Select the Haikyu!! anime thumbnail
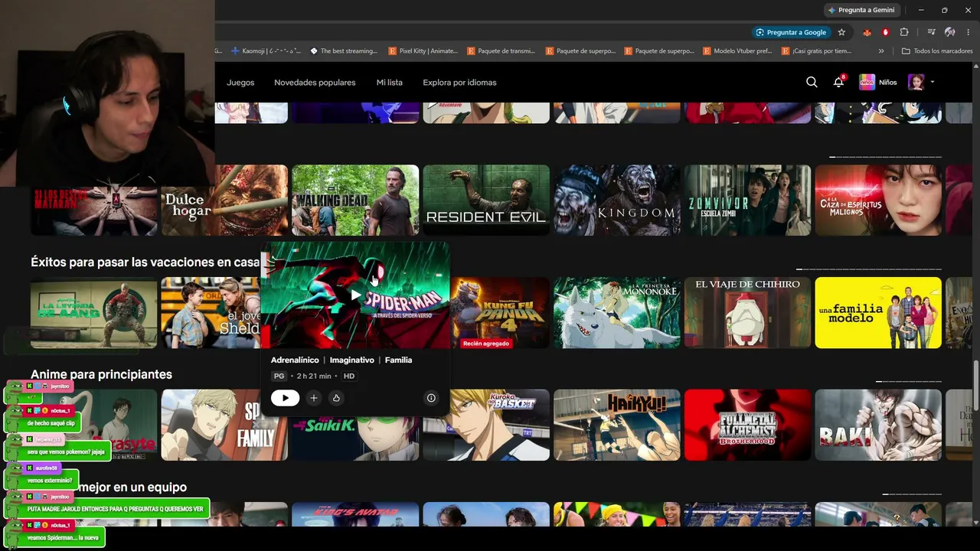 click(x=617, y=425)
